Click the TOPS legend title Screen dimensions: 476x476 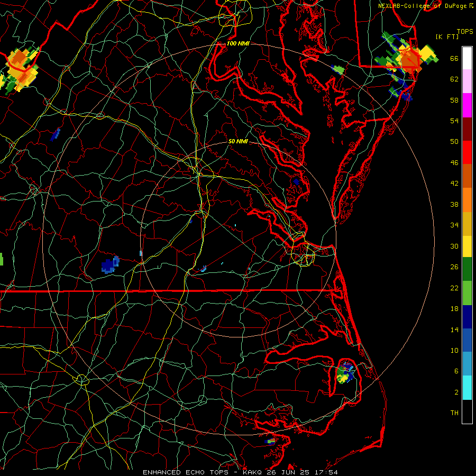[x=465, y=32]
